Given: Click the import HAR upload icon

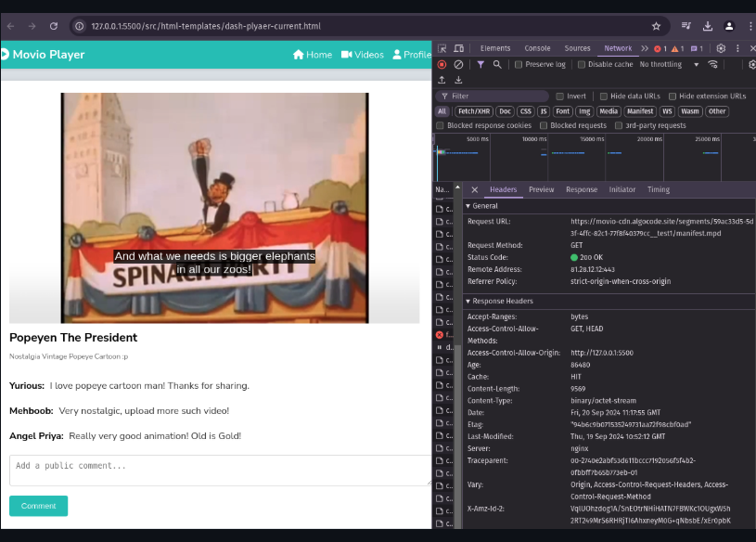Looking at the screenshot, I should click(x=442, y=80).
